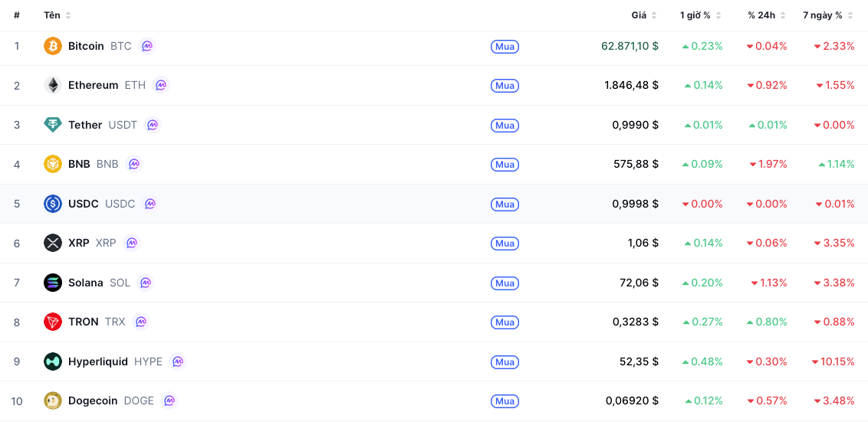
Task: Click the USDT ticker symbol
Action: point(123,125)
